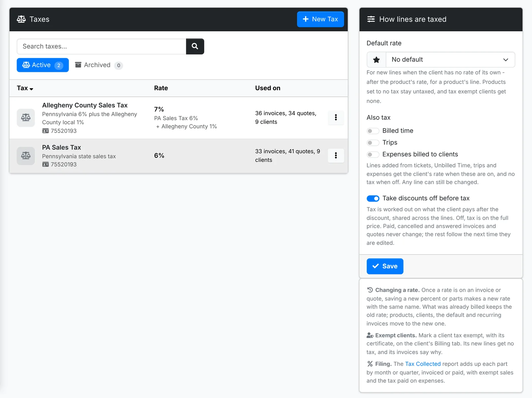Screen dimensions: 532x398
Task: Click the 7% rate value
Action: pos(159,109)
